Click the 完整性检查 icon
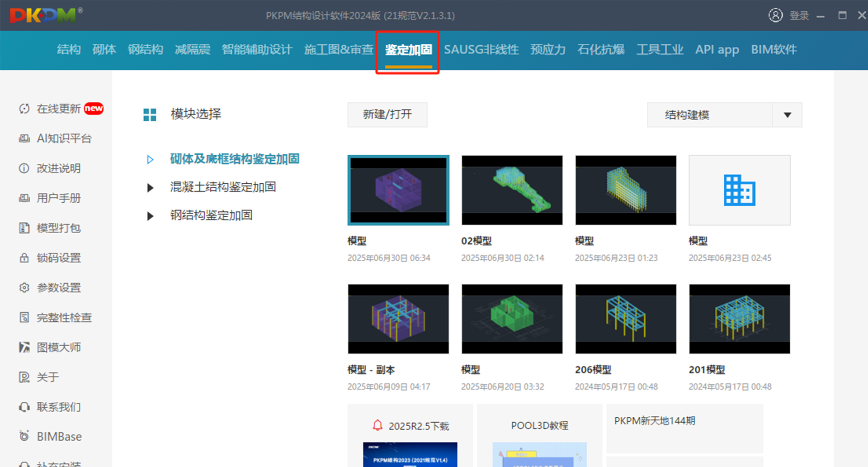Image resolution: width=868 pixels, height=467 pixels. click(24, 318)
